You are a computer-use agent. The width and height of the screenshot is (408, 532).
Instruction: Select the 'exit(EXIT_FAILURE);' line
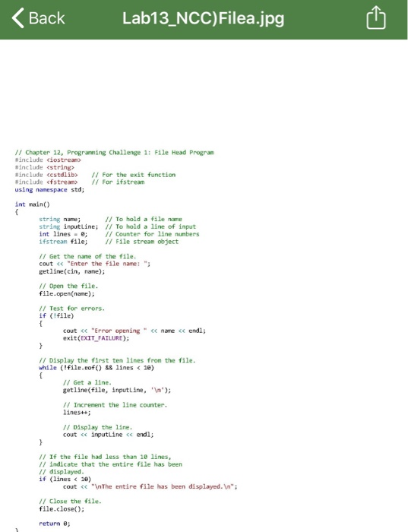click(96, 338)
